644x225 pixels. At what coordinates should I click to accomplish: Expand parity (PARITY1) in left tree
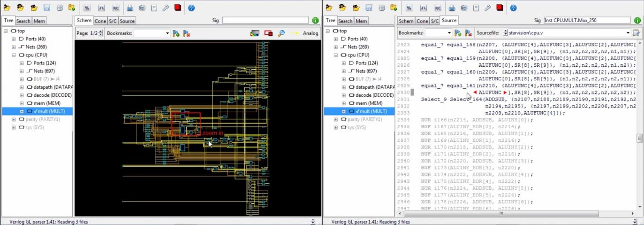(x=14, y=119)
